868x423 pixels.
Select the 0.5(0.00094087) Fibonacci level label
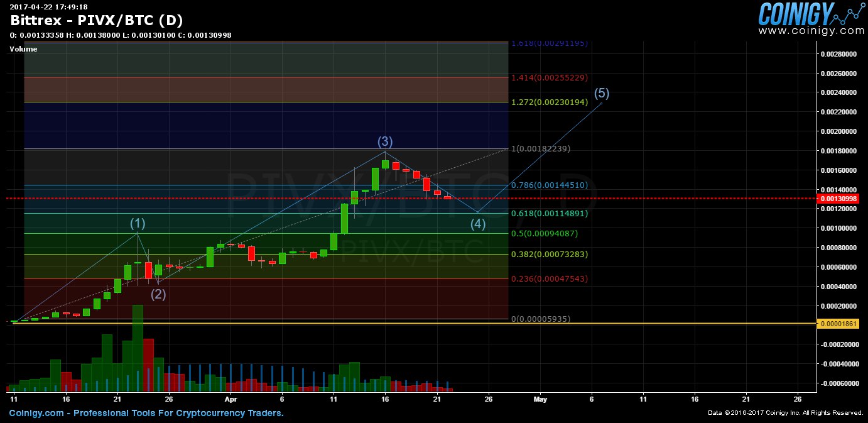545,234
